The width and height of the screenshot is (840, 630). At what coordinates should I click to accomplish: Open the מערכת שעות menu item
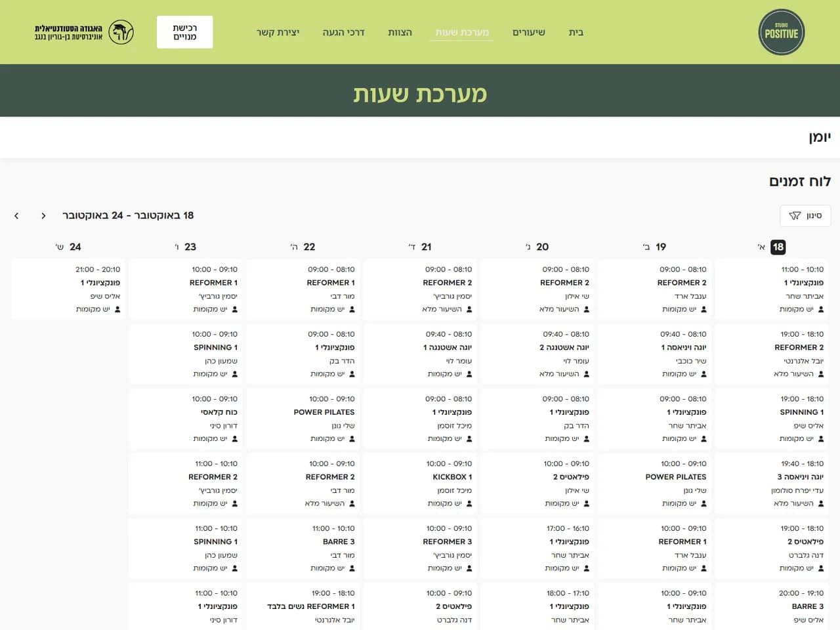462,32
